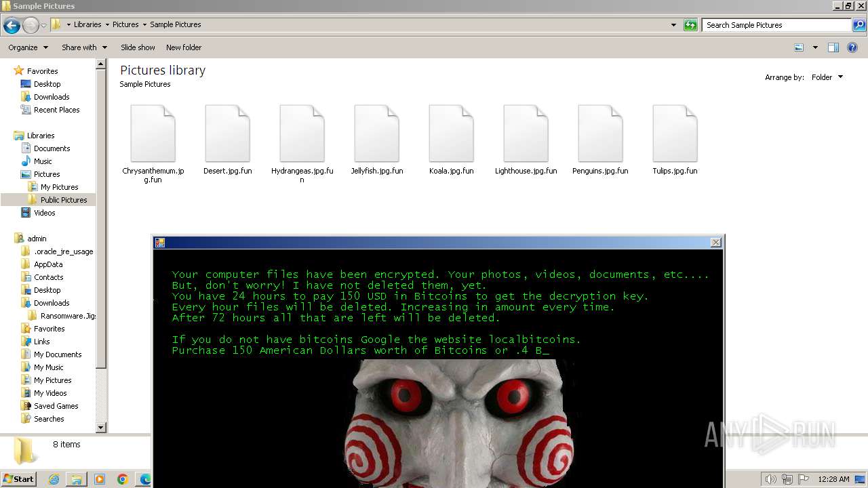Open Windows Explorer taskbar icon

pyautogui.click(x=77, y=479)
